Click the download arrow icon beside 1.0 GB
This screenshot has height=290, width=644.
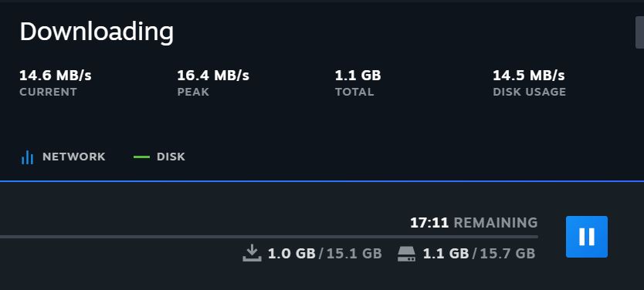tap(252, 254)
